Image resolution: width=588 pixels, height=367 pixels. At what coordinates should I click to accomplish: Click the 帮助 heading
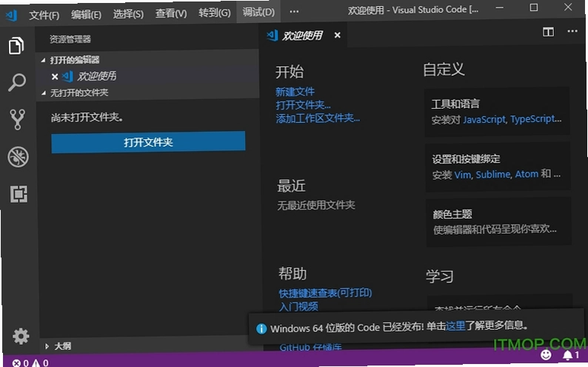(x=292, y=274)
